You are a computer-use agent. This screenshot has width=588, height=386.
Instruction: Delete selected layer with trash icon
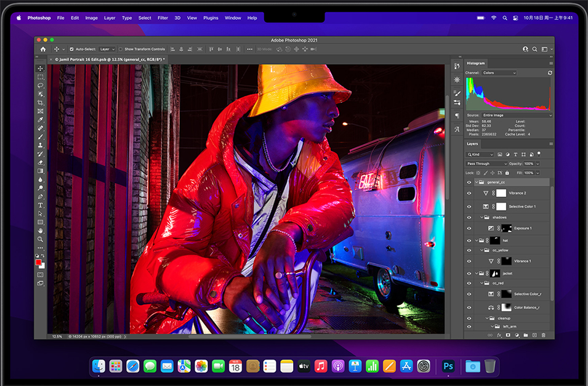[x=543, y=334]
